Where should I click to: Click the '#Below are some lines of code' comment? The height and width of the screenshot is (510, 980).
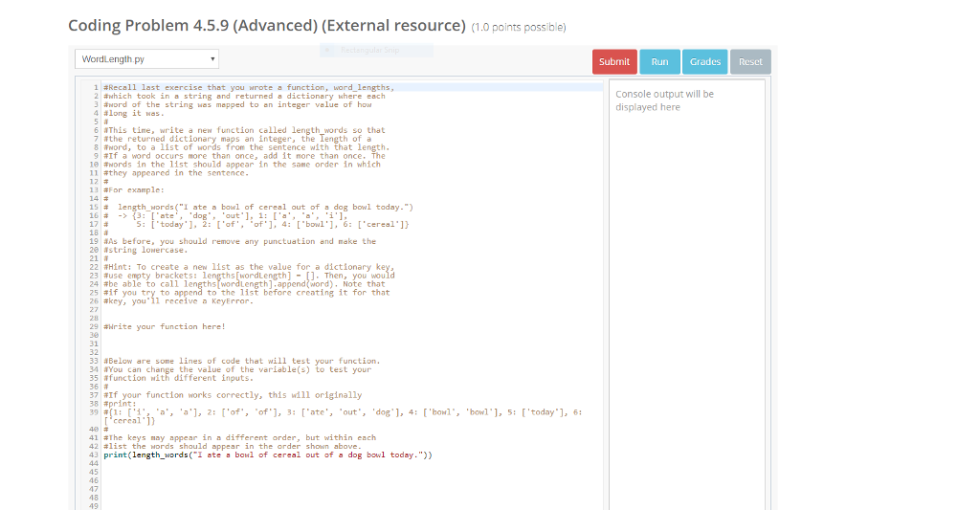[242, 362]
